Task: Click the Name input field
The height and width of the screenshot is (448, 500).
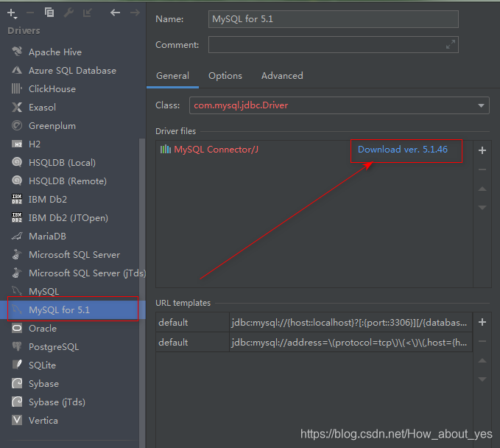Action: click(334, 19)
